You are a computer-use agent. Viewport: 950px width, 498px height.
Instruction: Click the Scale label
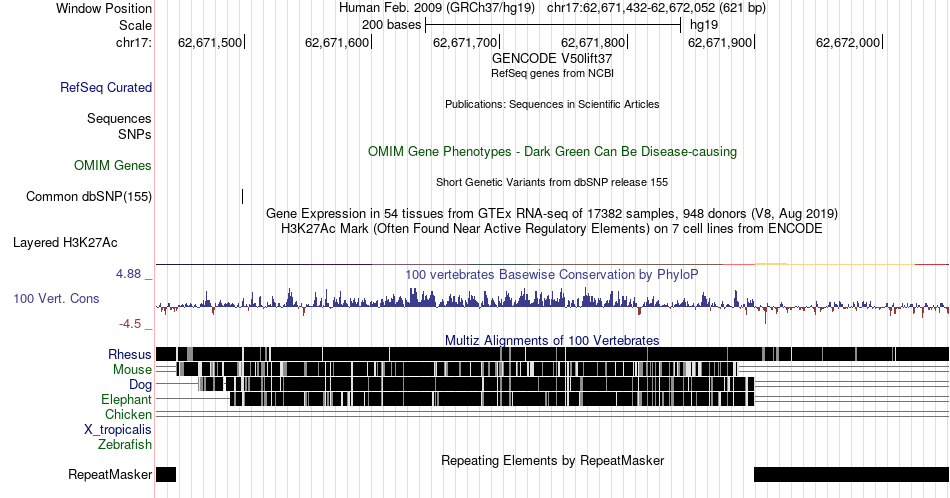135,25
